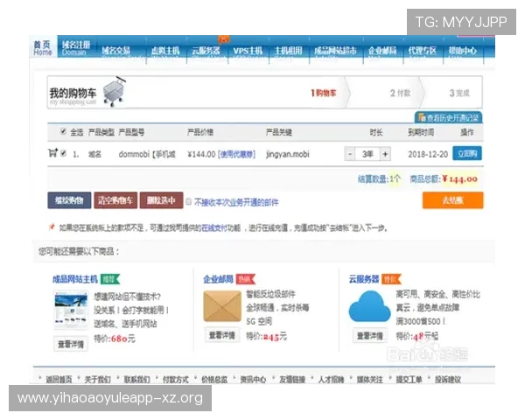Screen dimensions: 525x420
Task: Click the shopping cart icon next to 我的购物车
Action: (115, 91)
